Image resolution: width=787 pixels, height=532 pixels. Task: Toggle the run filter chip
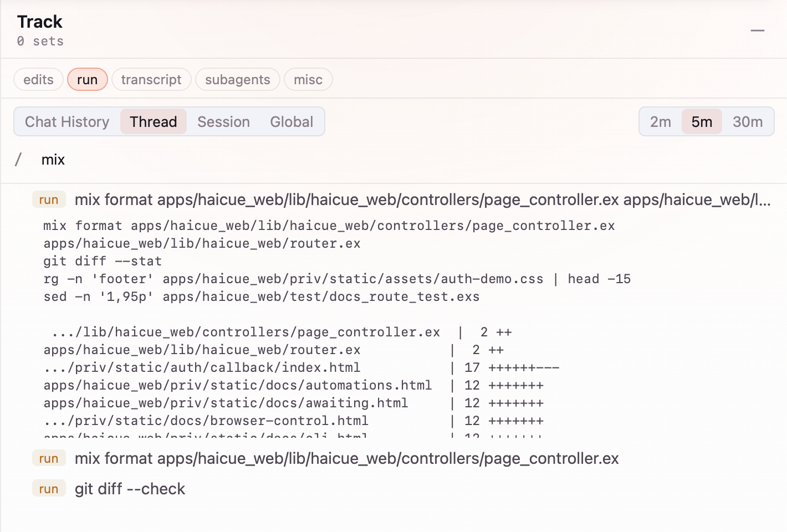click(x=88, y=80)
